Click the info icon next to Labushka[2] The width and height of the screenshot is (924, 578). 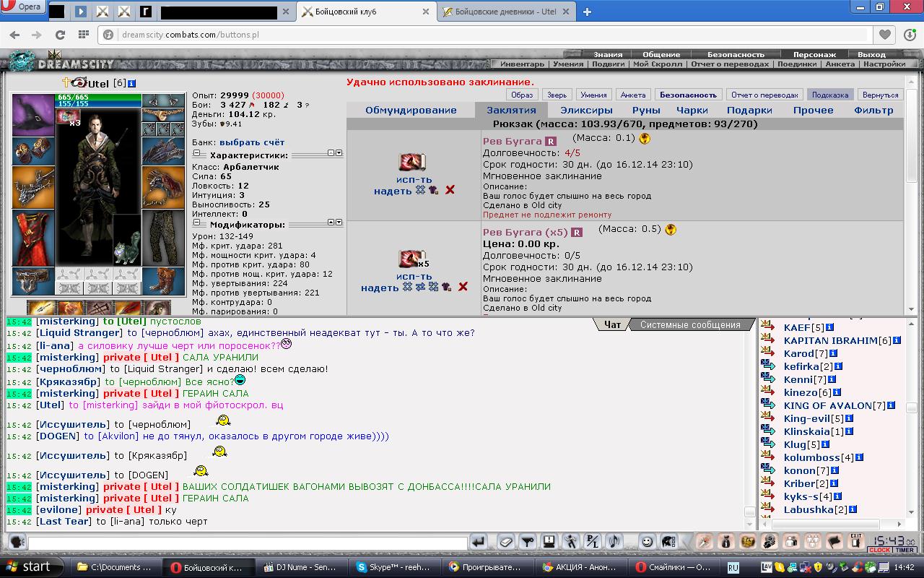point(853,509)
